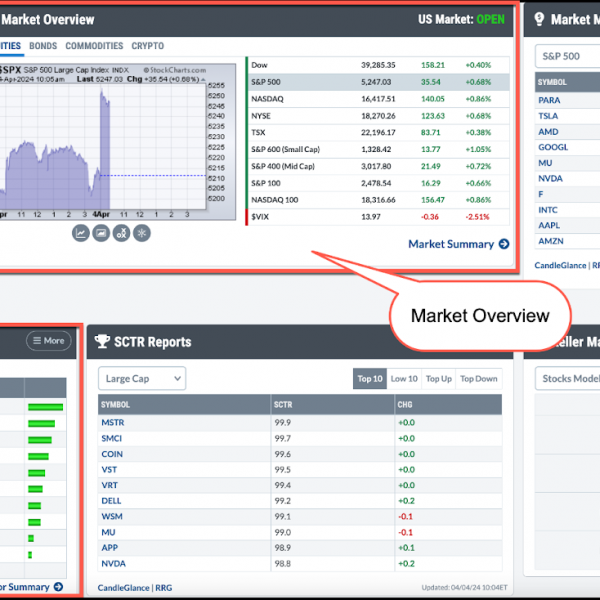The height and width of the screenshot is (600, 600).
Task: Click the $SPX S&P 500 chart thumbnail
Action: click(x=118, y=142)
